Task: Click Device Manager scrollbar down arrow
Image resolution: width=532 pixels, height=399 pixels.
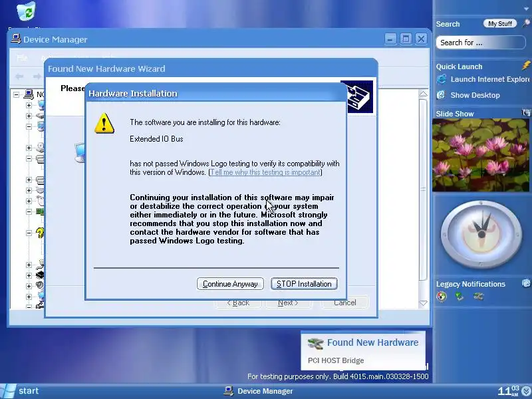Action: [x=424, y=303]
